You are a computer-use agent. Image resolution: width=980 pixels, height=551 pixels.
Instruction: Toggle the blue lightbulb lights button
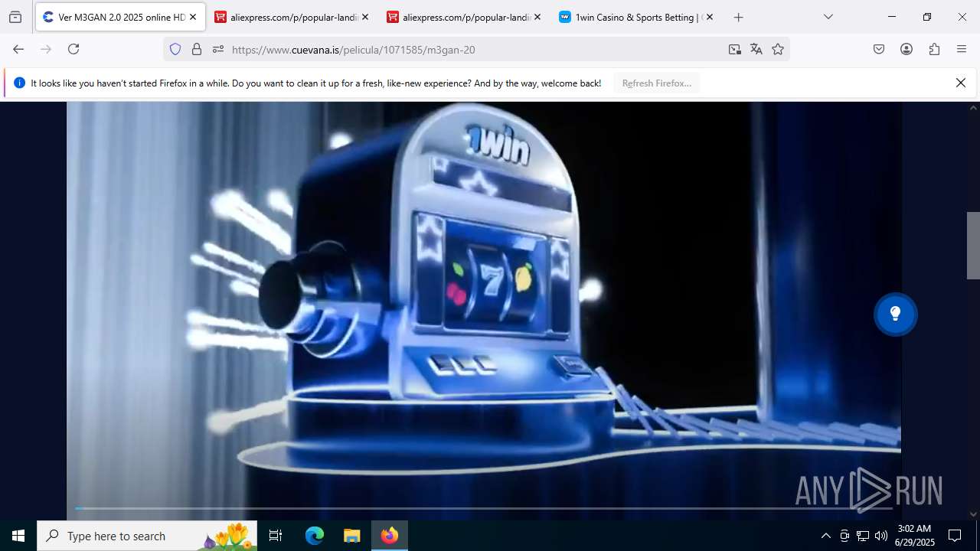pyautogui.click(x=895, y=314)
